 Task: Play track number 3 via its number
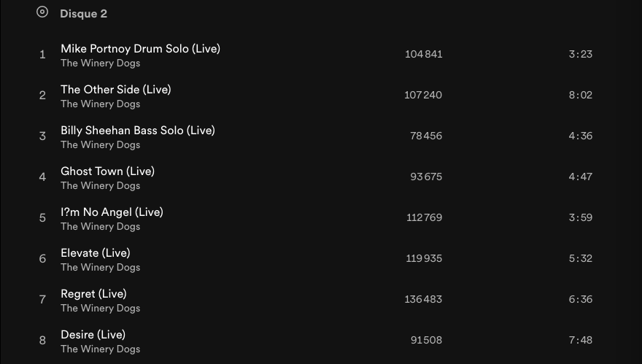tap(42, 136)
